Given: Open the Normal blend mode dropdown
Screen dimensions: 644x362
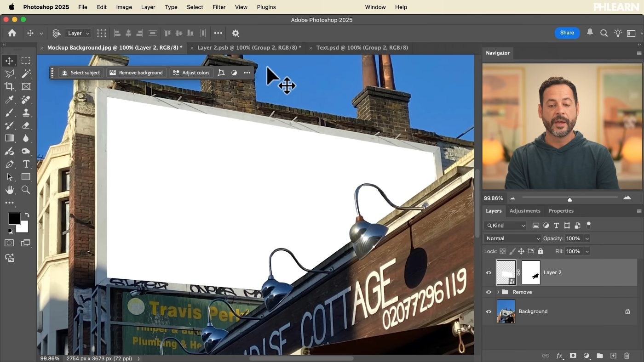Looking at the screenshot, I should click(x=513, y=238).
